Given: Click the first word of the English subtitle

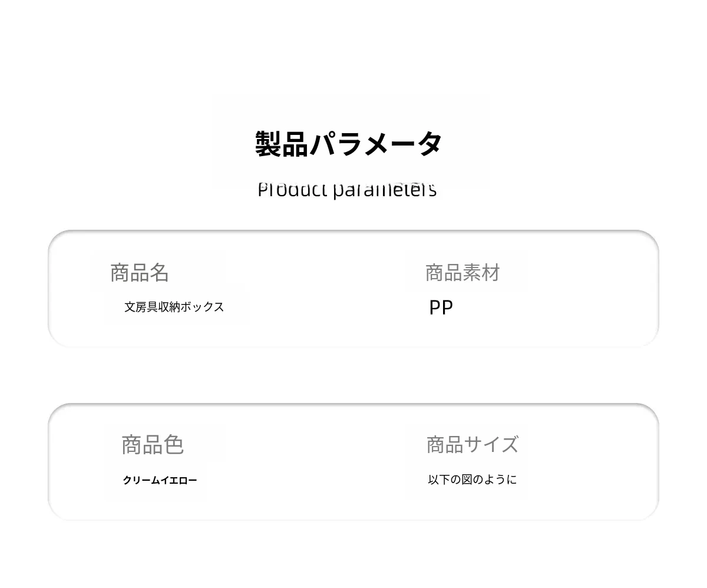Looking at the screenshot, I should [x=292, y=190].
